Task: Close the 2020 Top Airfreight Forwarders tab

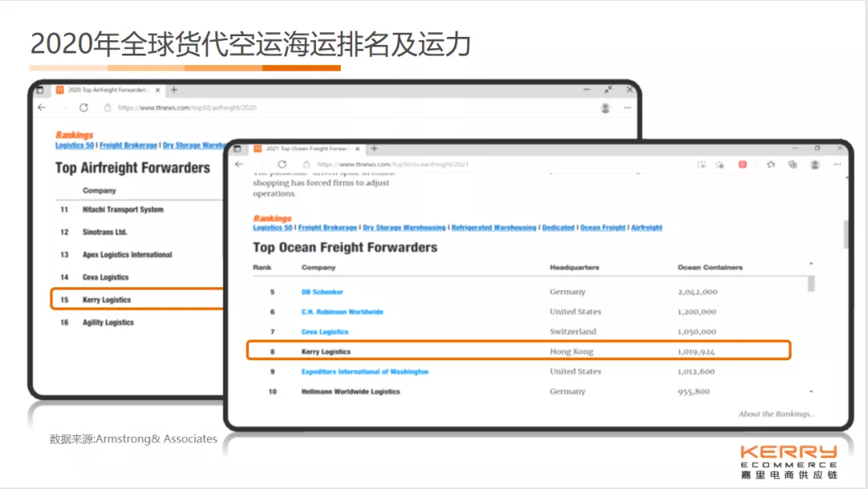Action: (x=158, y=90)
